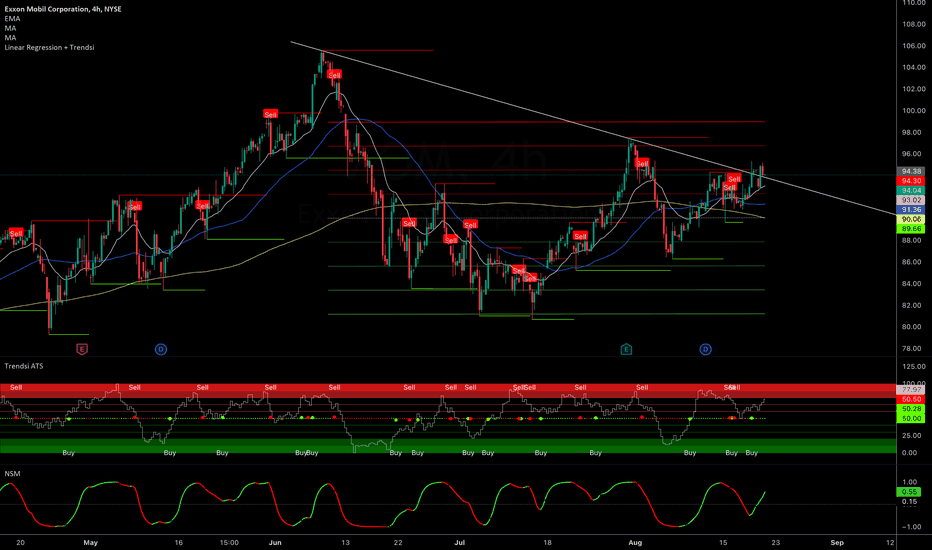Click the green earnings E marker
932x550 pixels.
tap(626, 349)
